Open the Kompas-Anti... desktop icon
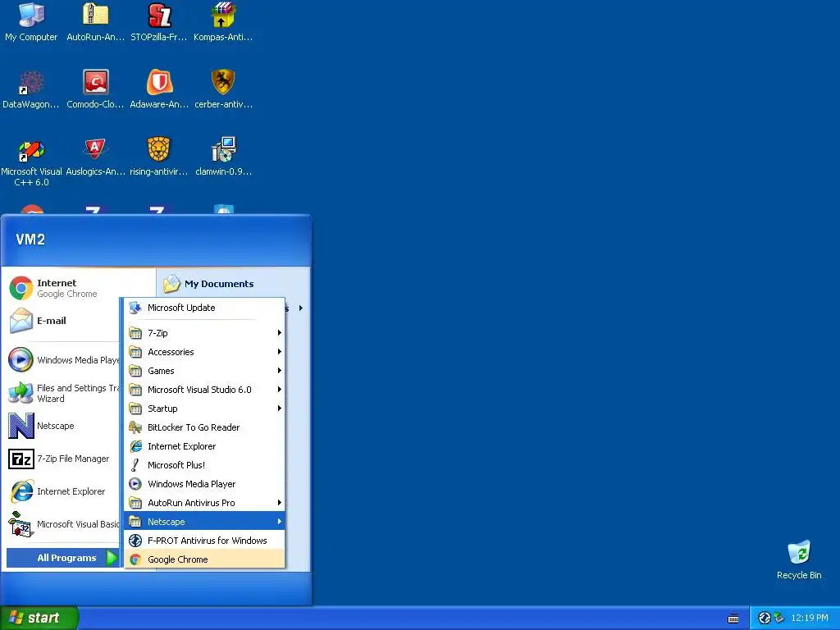The height and width of the screenshot is (630, 840). coord(223,22)
